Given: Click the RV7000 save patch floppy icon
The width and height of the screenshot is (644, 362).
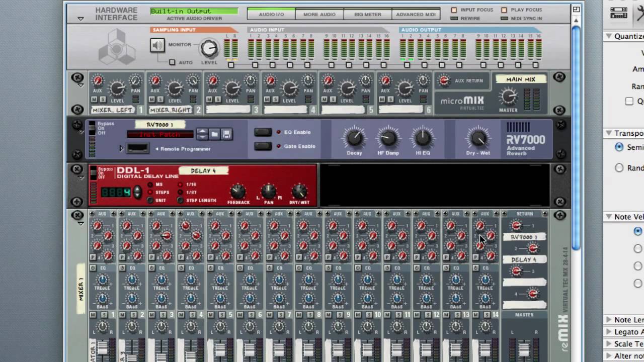Looking at the screenshot, I should coord(226,134).
